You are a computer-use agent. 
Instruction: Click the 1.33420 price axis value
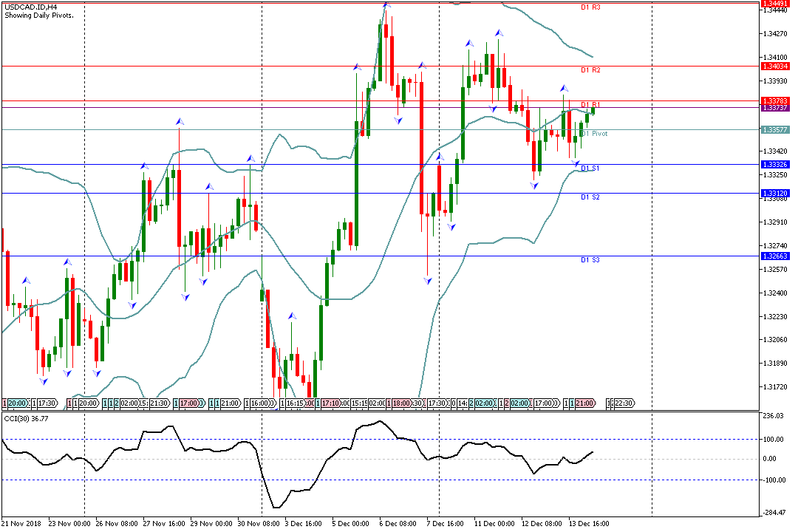click(x=774, y=151)
